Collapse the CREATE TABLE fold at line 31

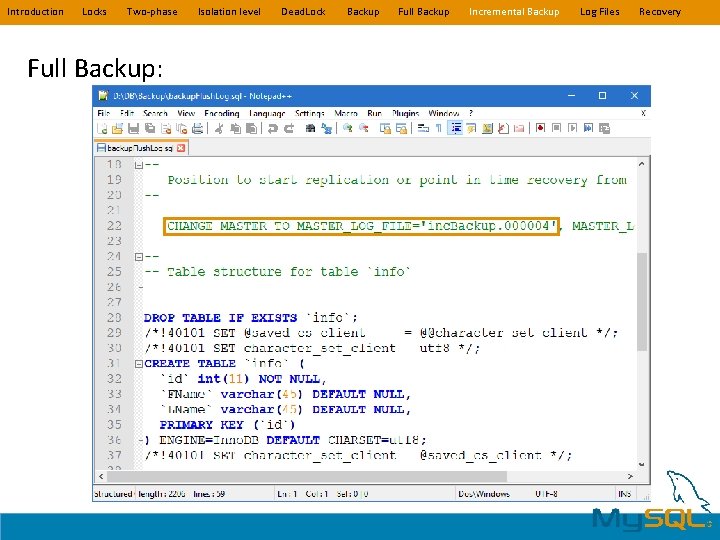[139, 364]
